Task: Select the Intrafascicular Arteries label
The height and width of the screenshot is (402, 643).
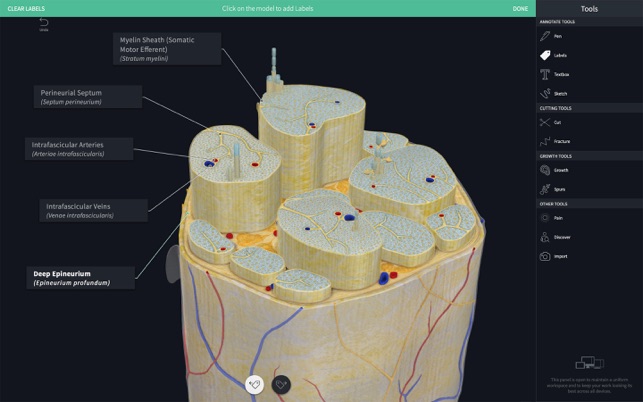Action: [79, 149]
